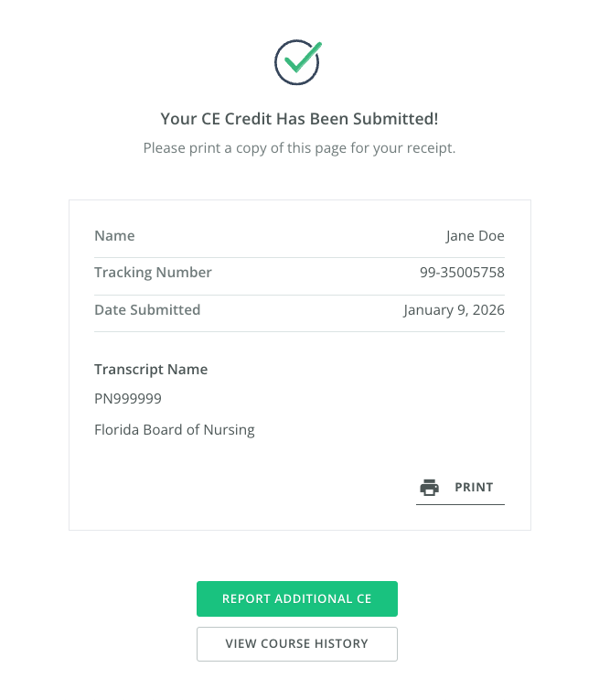The image size is (599, 700).
Task: Click the Transcript Name heading
Action: pos(151,370)
